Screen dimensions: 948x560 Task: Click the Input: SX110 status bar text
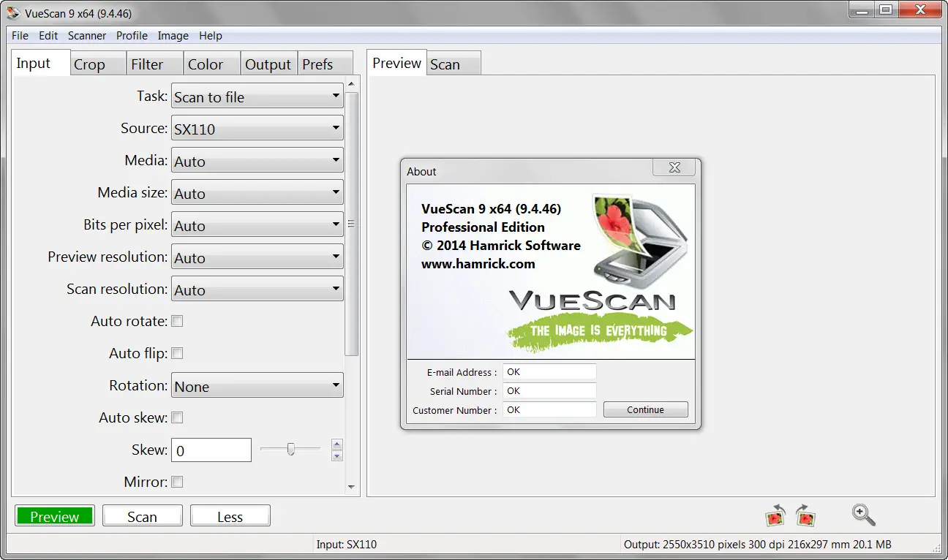point(347,544)
